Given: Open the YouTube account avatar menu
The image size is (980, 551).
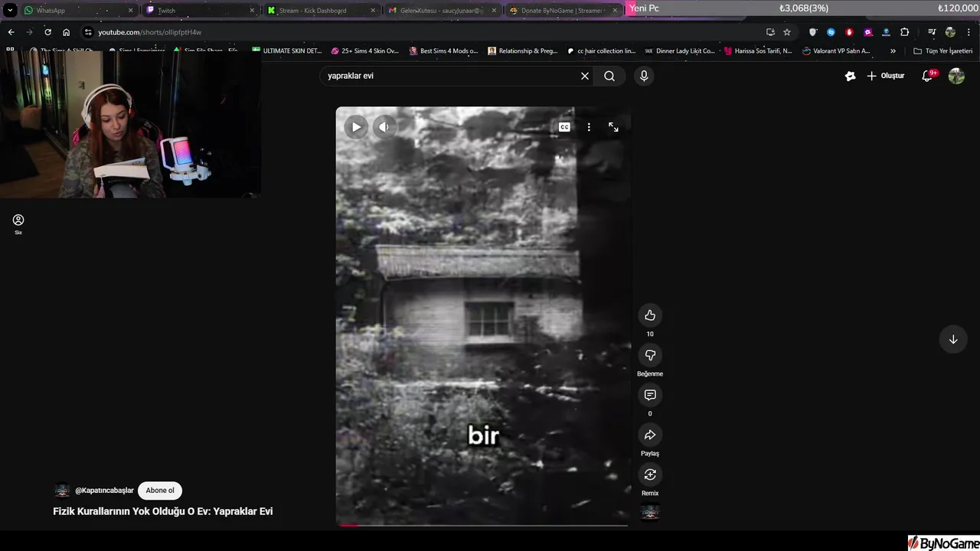Looking at the screenshot, I should pyautogui.click(x=956, y=76).
